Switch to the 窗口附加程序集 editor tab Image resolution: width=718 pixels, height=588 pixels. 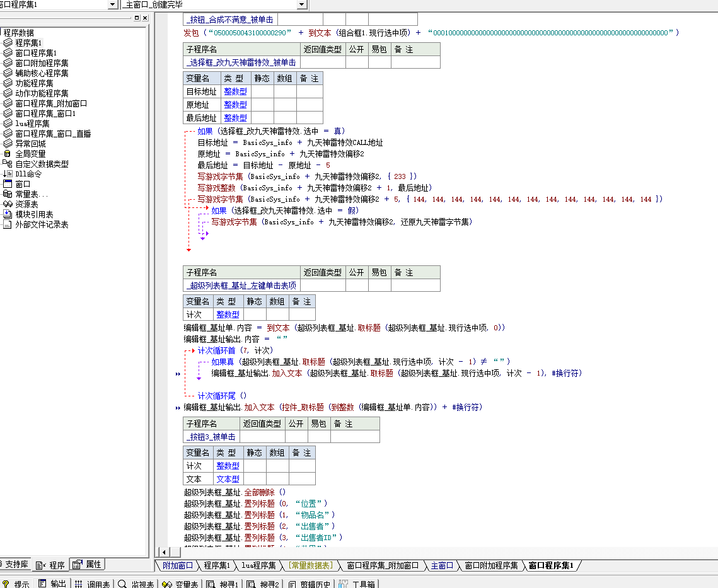(491, 565)
